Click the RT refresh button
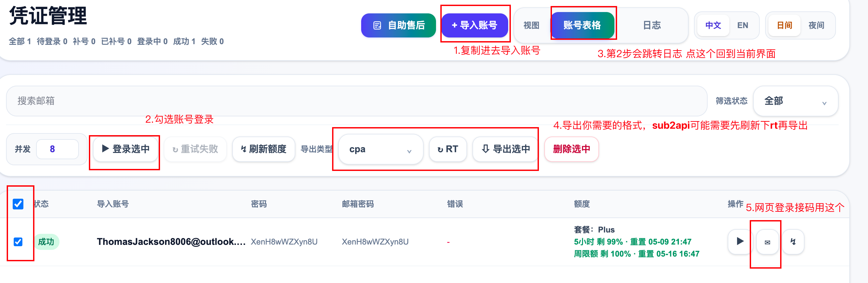This screenshot has height=283, width=868. point(448,149)
